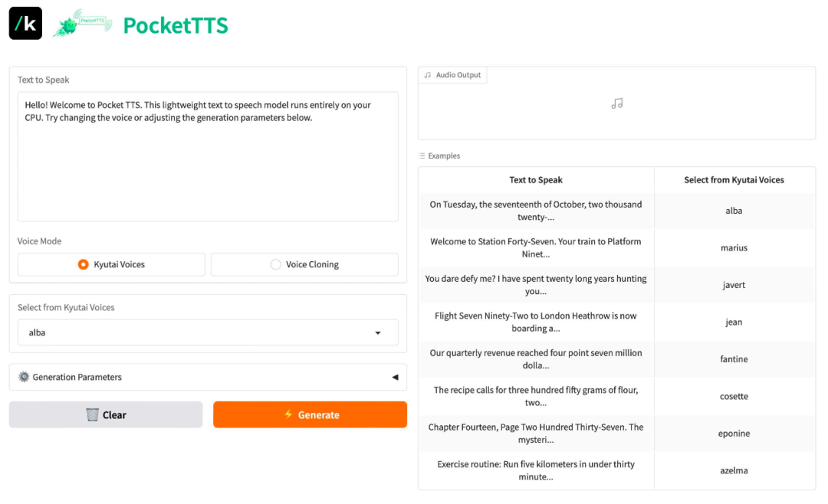The width and height of the screenshot is (828, 504).
Task: Click the cosette voice cell
Action: 734,396
